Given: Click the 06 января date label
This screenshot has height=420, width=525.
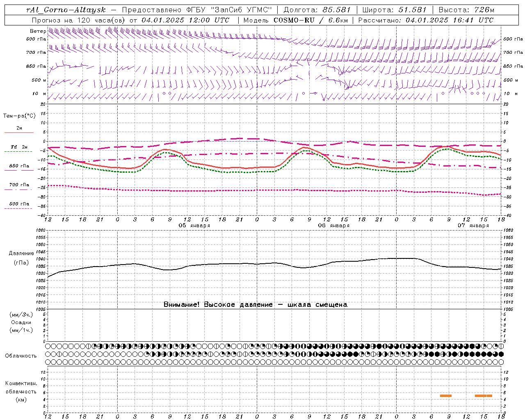Looking at the screenshot, I should [x=334, y=226].
